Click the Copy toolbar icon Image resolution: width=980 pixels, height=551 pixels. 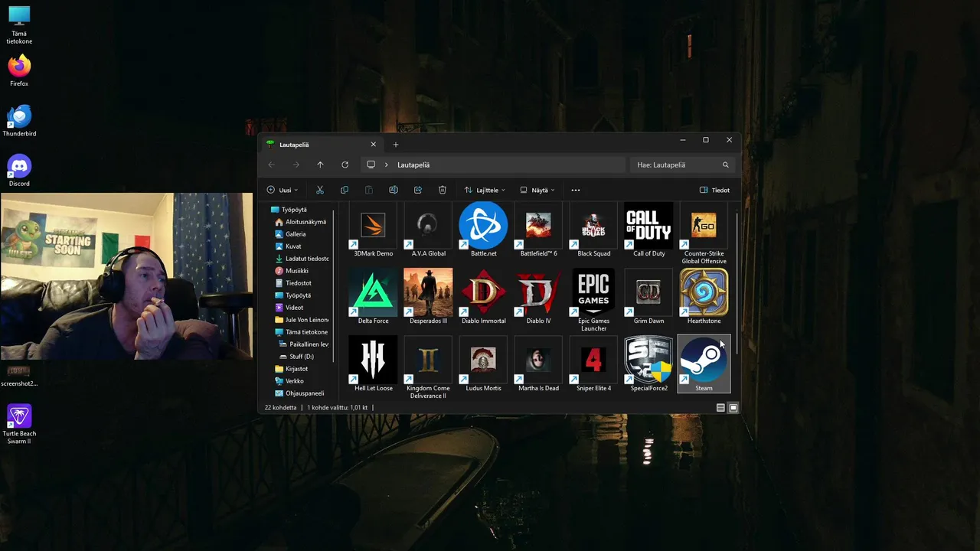coord(345,190)
